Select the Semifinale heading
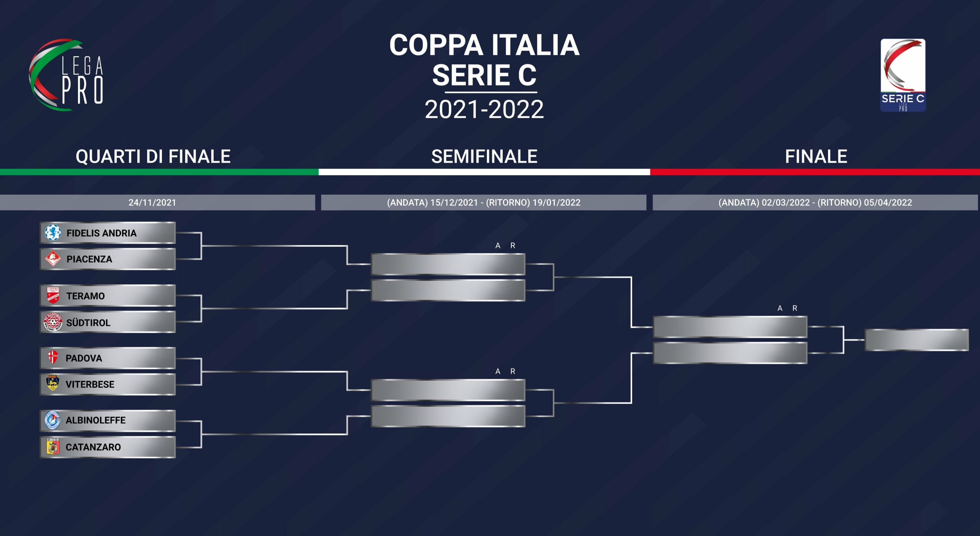This screenshot has height=536, width=980. coord(484,156)
